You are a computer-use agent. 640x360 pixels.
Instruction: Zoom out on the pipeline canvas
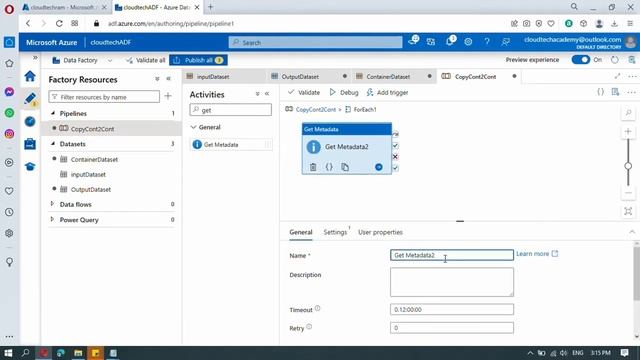(628, 193)
